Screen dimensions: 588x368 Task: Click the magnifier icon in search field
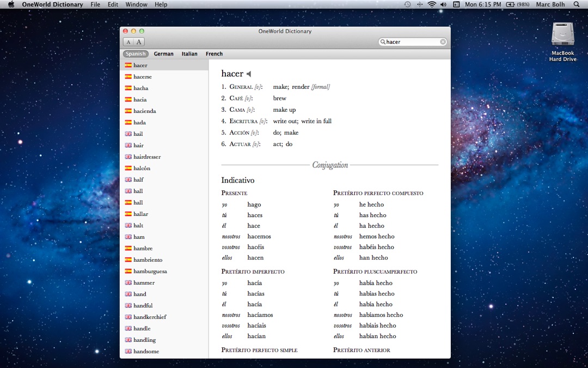(383, 41)
